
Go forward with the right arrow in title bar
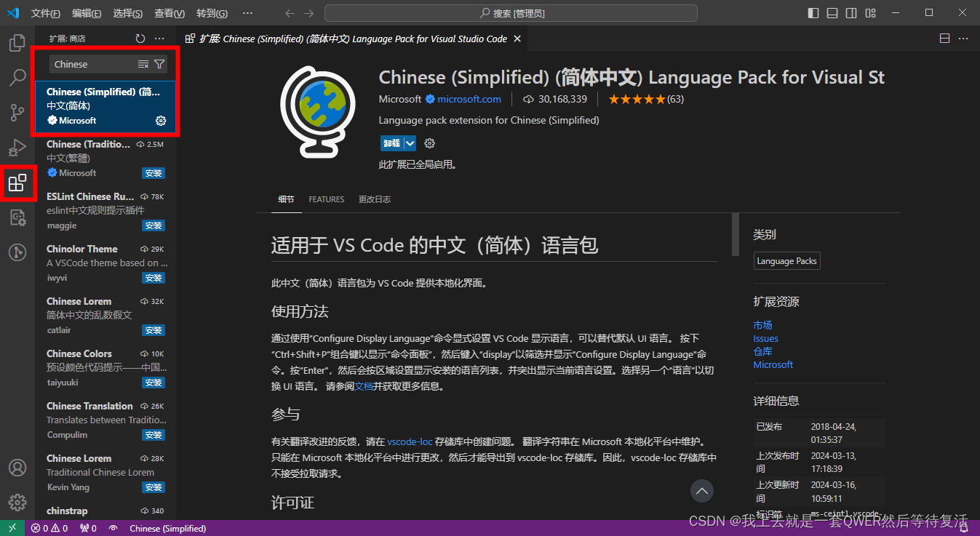[x=310, y=13]
